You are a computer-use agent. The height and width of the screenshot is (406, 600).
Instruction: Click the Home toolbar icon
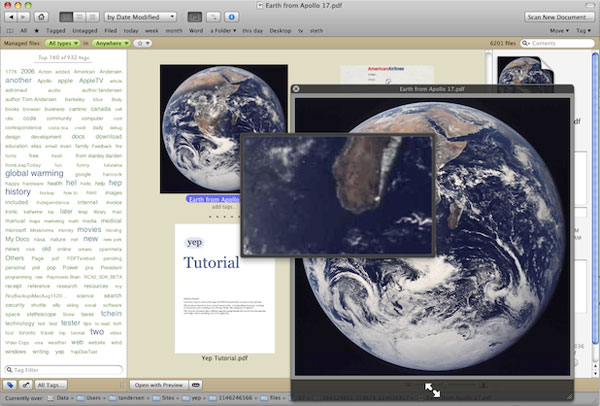point(40,17)
